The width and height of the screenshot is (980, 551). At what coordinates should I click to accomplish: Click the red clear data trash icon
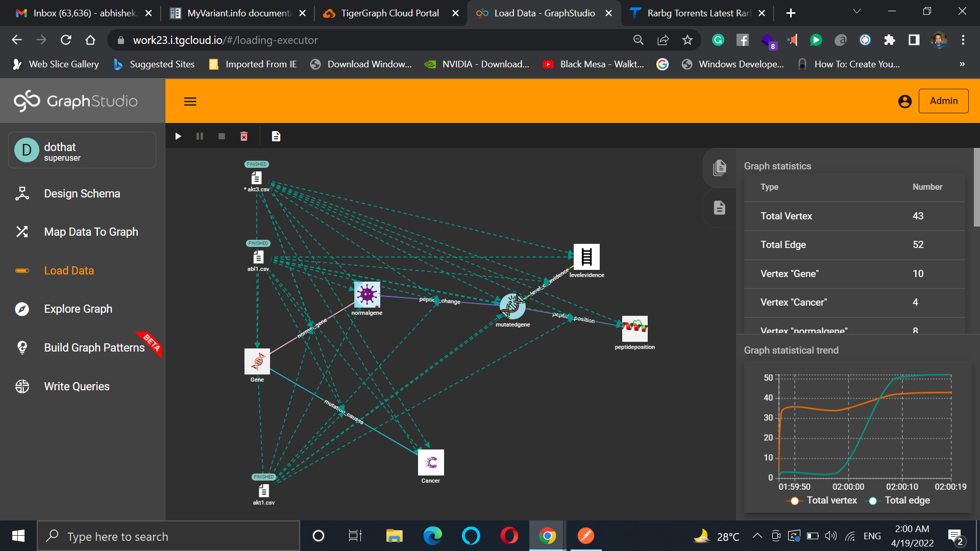coord(244,136)
